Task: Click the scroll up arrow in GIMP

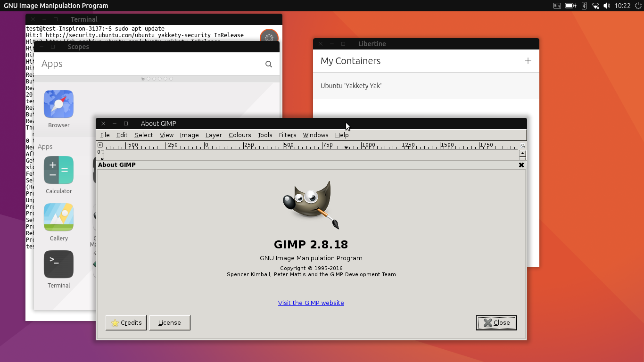Action: tap(522, 153)
